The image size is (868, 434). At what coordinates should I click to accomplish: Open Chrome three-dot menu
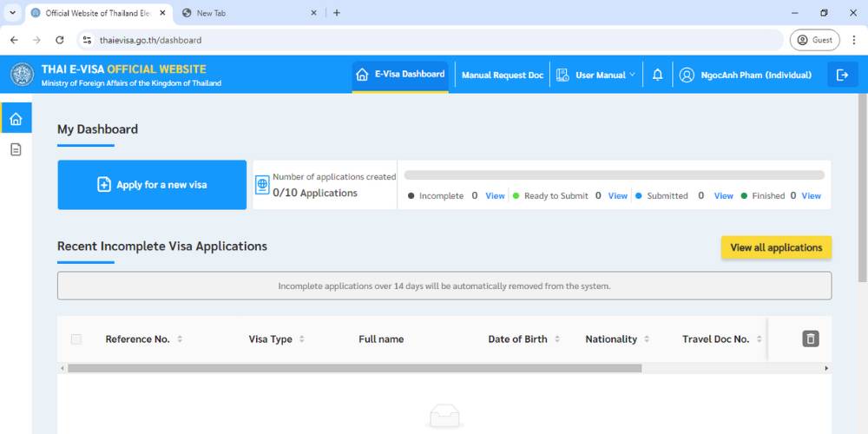click(853, 40)
